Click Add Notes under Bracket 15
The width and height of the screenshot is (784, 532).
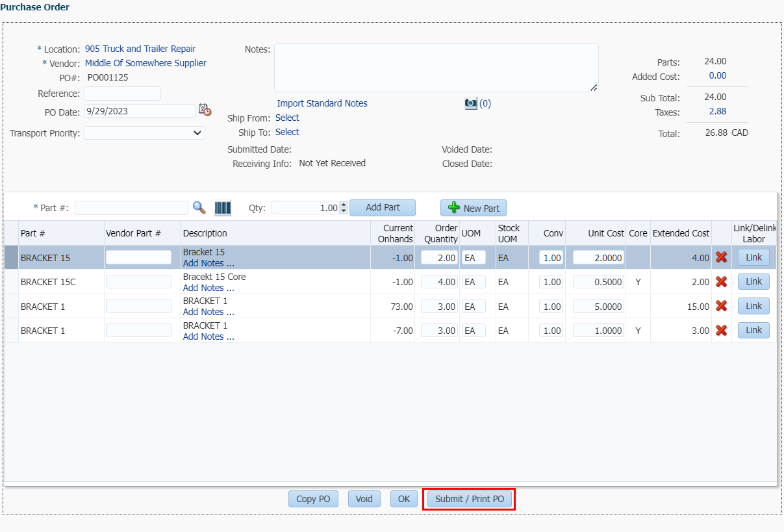click(x=208, y=264)
